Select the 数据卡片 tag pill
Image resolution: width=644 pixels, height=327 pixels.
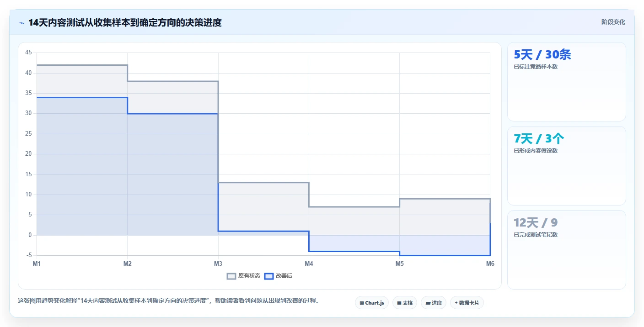pyautogui.click(x=467, y=303)
